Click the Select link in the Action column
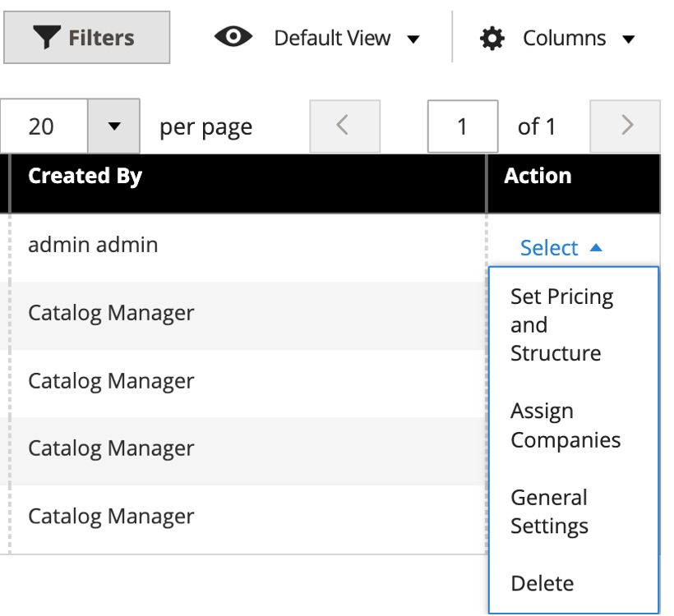Screen dimensions: 674x616 [548, 246]
